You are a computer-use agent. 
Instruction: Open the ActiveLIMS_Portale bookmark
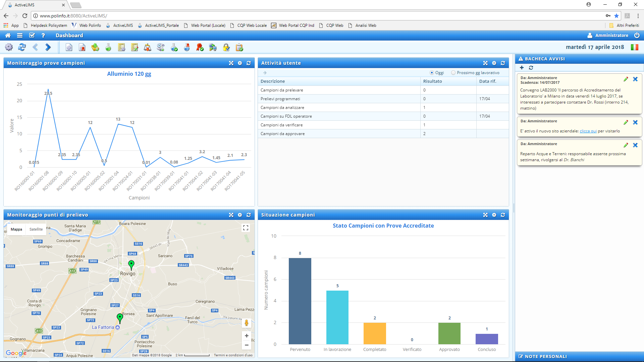coord(158,25)
